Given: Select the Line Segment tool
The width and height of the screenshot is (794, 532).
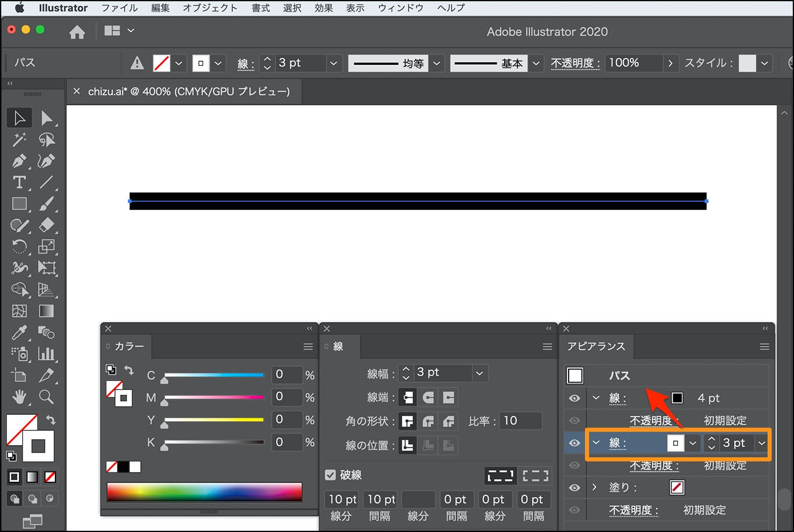Looking at the screenshot, I should coord(47,182).
